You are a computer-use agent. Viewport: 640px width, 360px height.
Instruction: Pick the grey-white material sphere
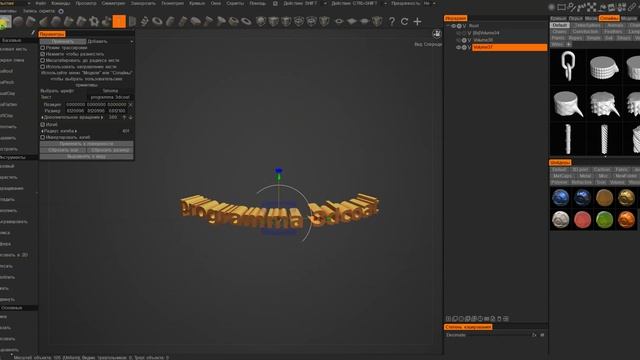[560, 220]
